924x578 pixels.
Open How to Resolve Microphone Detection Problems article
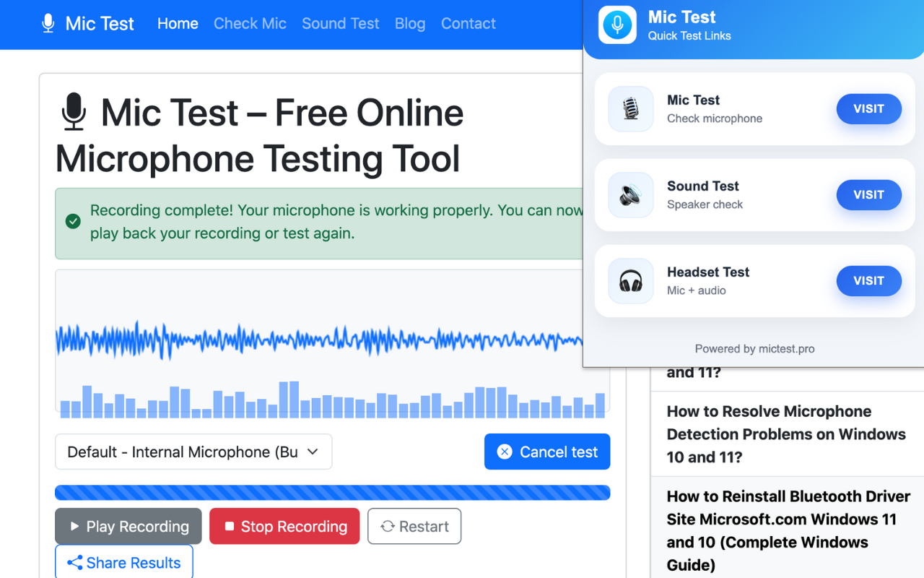pos(786,433)
